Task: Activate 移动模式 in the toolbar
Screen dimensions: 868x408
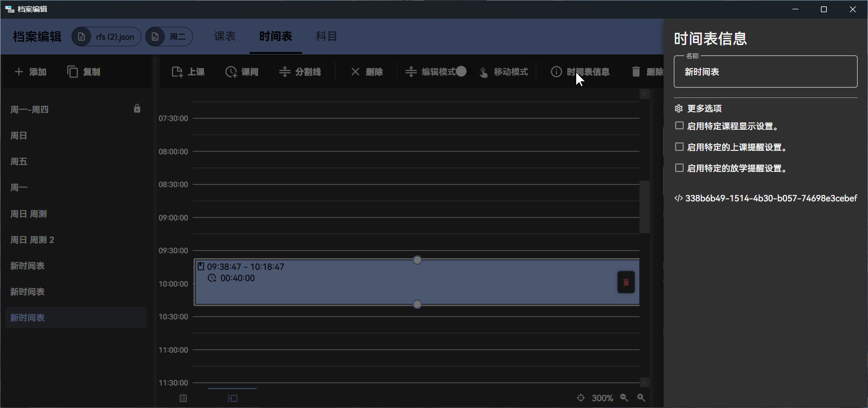Action: point(504,72)
